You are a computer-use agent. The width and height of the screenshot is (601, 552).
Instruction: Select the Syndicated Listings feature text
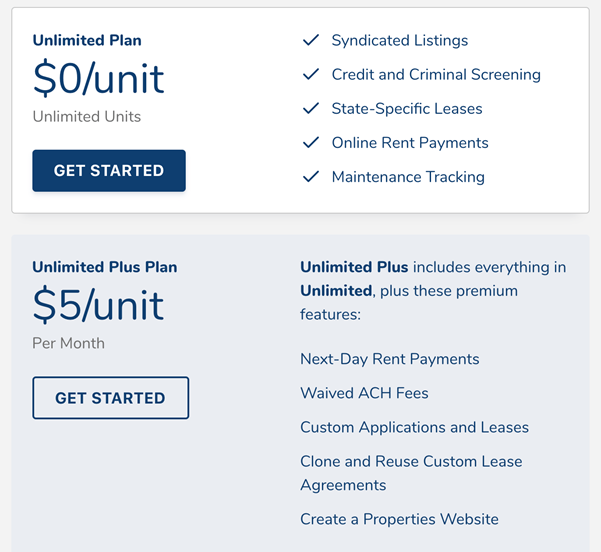click(400, 41)
